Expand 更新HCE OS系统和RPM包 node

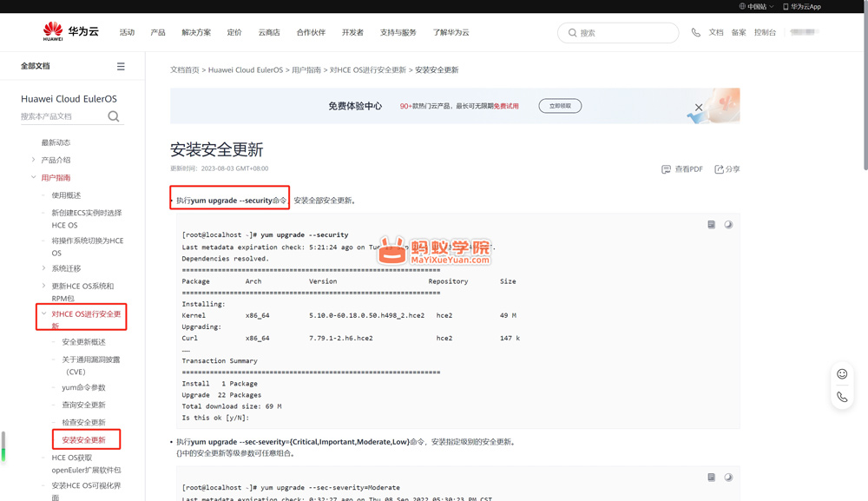tap(43, 286)
